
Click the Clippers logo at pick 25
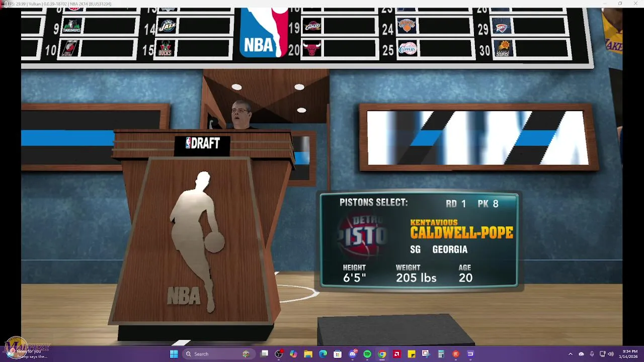(x=408, y=49)
